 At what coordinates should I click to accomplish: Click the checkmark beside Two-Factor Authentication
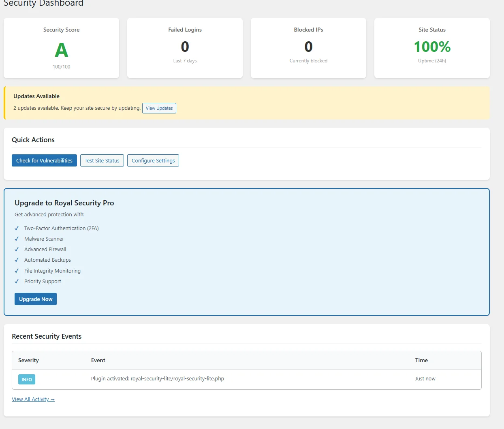point(17,228)
